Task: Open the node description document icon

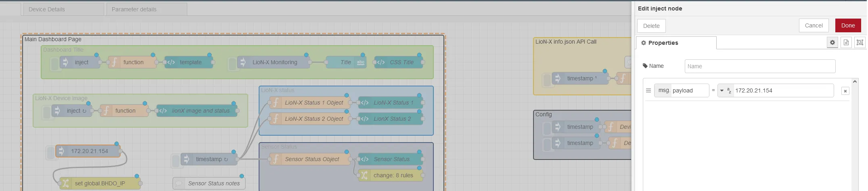Action: (x=846, y=42)
